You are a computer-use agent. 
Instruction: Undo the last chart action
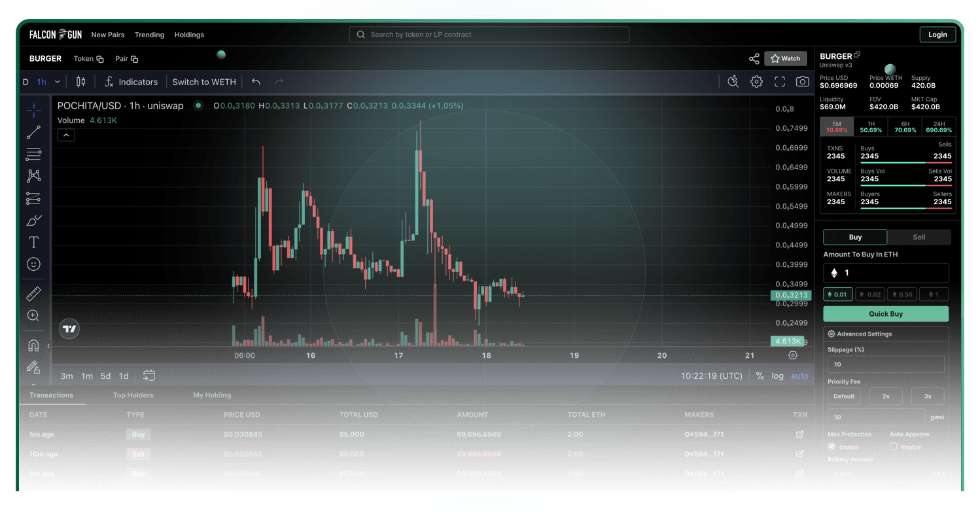(256, 82)
